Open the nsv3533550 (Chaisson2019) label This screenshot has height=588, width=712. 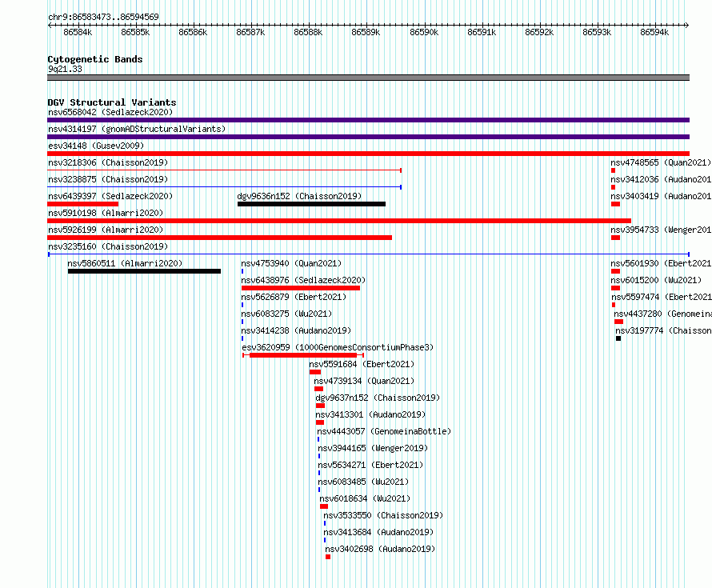pos(383,515)
